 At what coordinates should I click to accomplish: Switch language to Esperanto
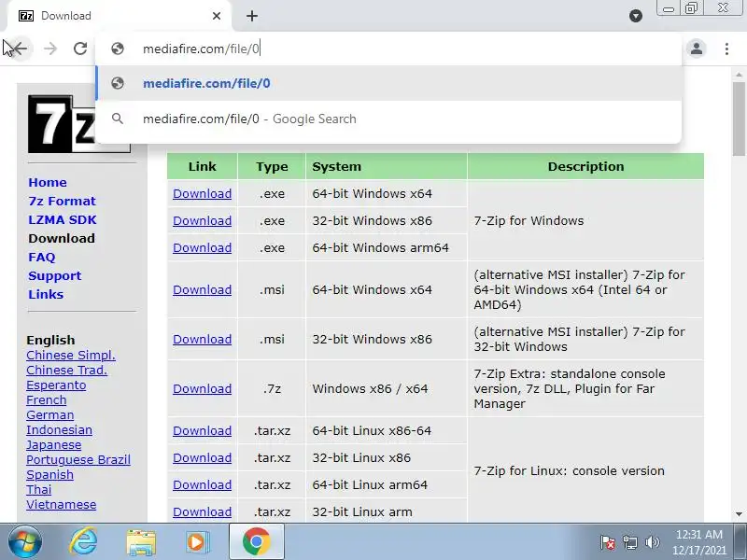tap(56, 385)
